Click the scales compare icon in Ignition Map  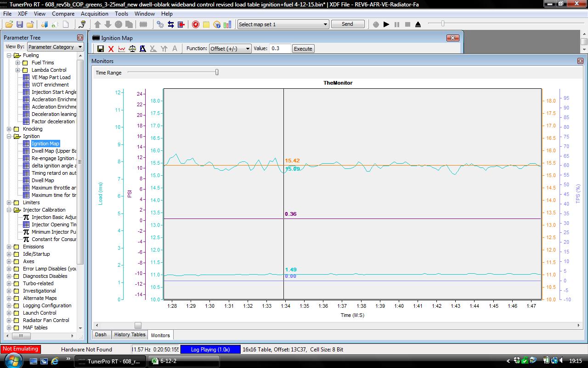pos(132,49)
